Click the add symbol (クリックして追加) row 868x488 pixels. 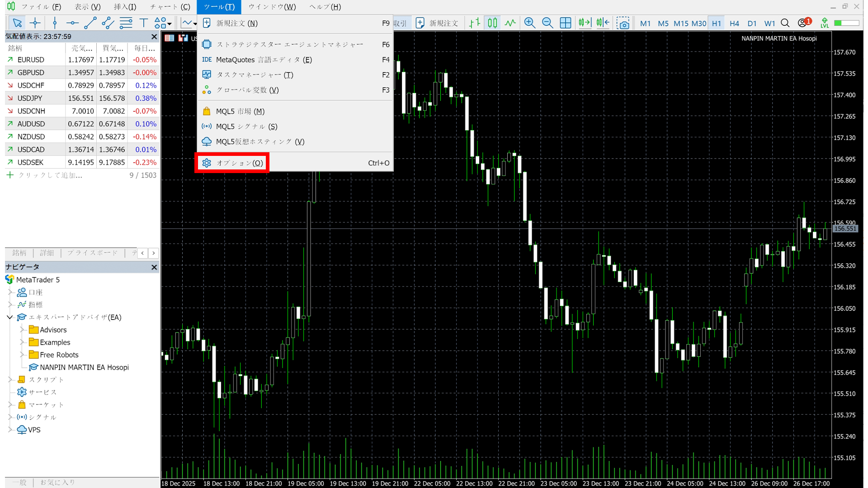coord(50,175)
